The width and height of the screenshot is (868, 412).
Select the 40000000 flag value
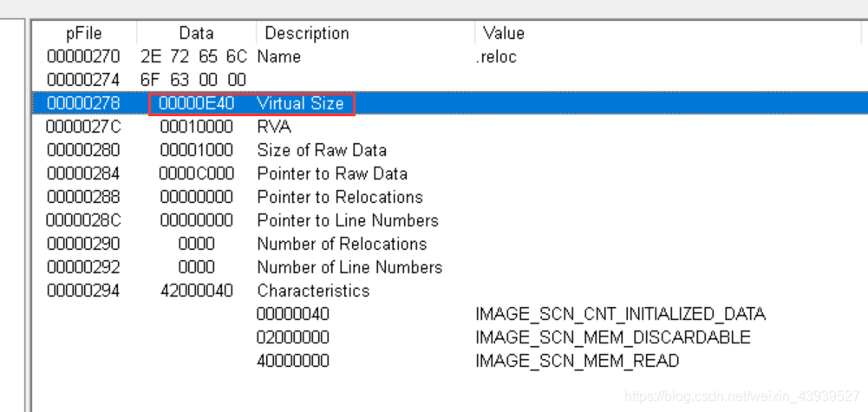[293, 361]
